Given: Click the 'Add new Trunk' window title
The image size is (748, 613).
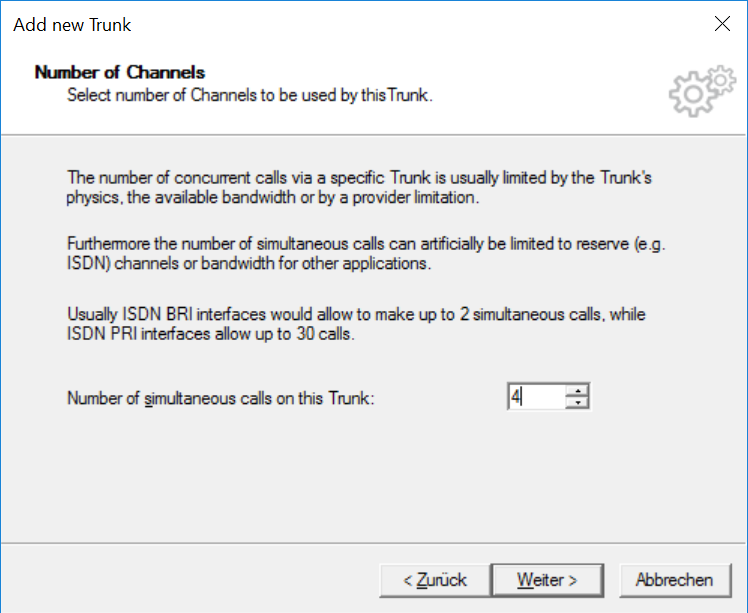Looking at the screenshot, I should pos(72,25).
